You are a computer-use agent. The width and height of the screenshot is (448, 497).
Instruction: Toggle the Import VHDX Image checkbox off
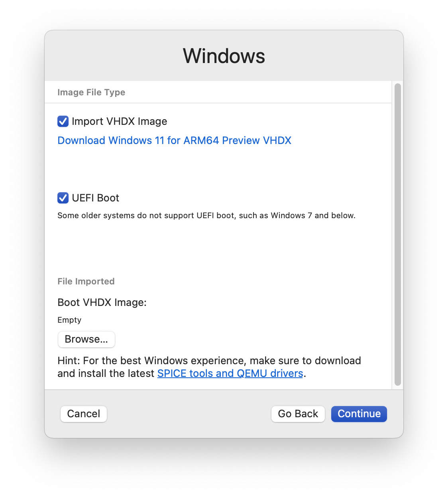[63, 121]
